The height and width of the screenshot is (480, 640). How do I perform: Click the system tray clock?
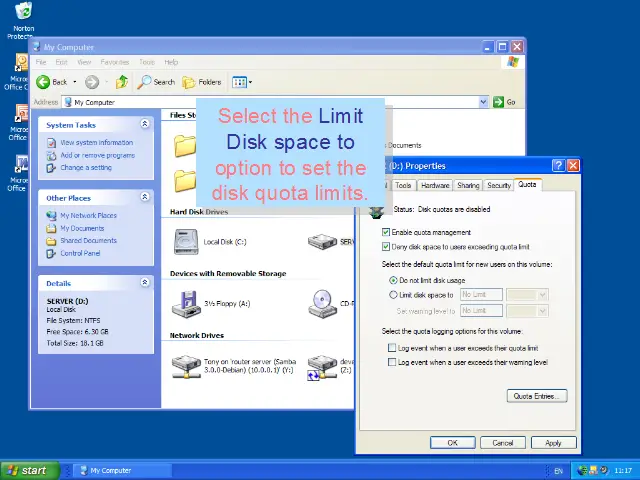click(x=623, y=471)
